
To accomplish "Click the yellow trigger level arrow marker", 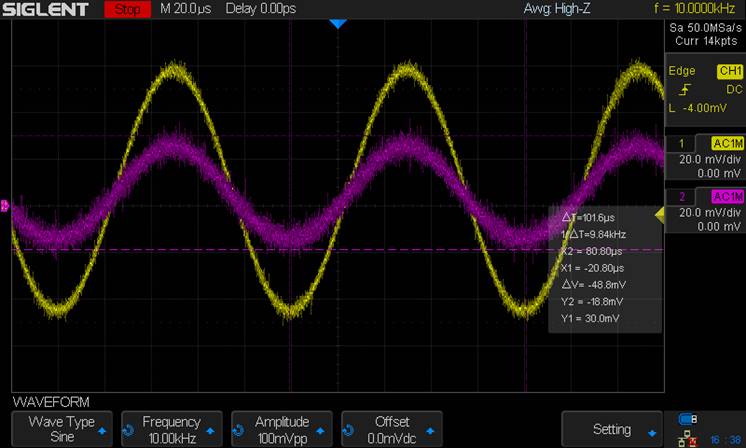I will 659,214.
